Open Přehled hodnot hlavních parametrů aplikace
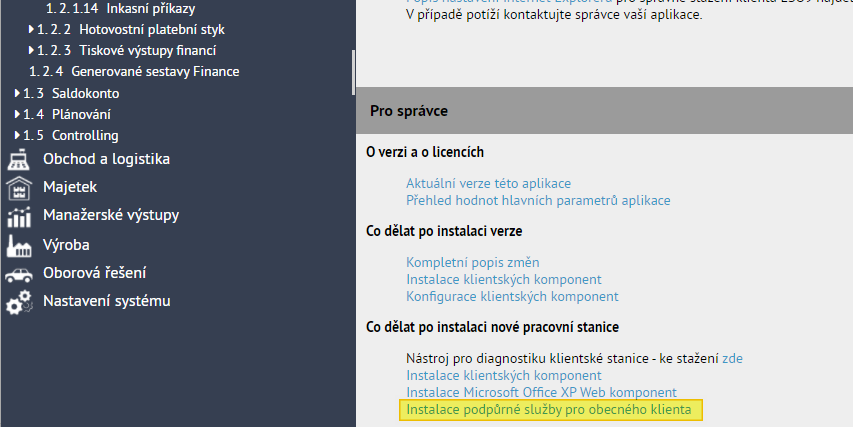 [x=538, y=200]
